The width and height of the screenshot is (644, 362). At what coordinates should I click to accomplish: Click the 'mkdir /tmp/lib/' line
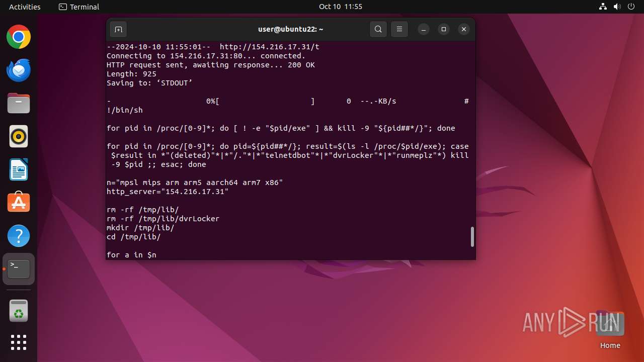tap(140, 228)
